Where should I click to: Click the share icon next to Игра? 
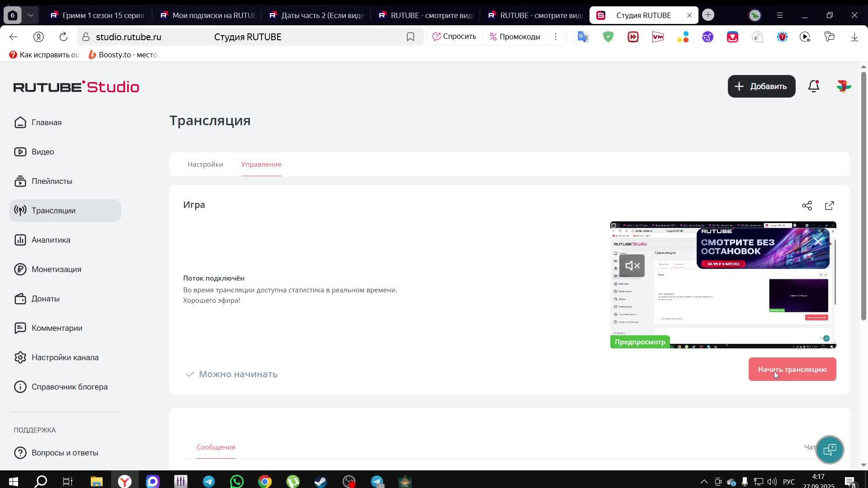click(807, 206)
